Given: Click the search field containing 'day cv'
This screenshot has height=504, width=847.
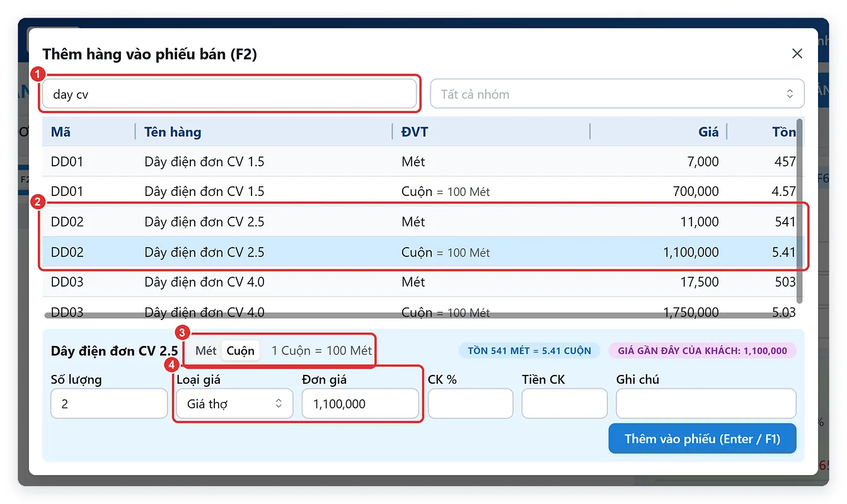Looking at the screenshot, I should 229,94.
